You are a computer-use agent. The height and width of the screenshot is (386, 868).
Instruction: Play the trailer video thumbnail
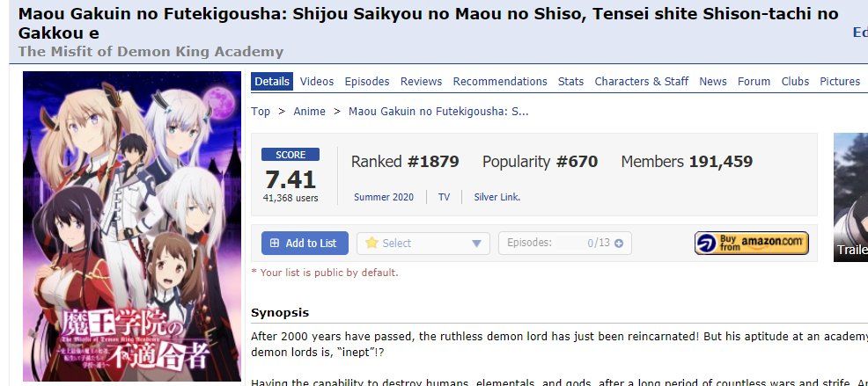(850, 196)
